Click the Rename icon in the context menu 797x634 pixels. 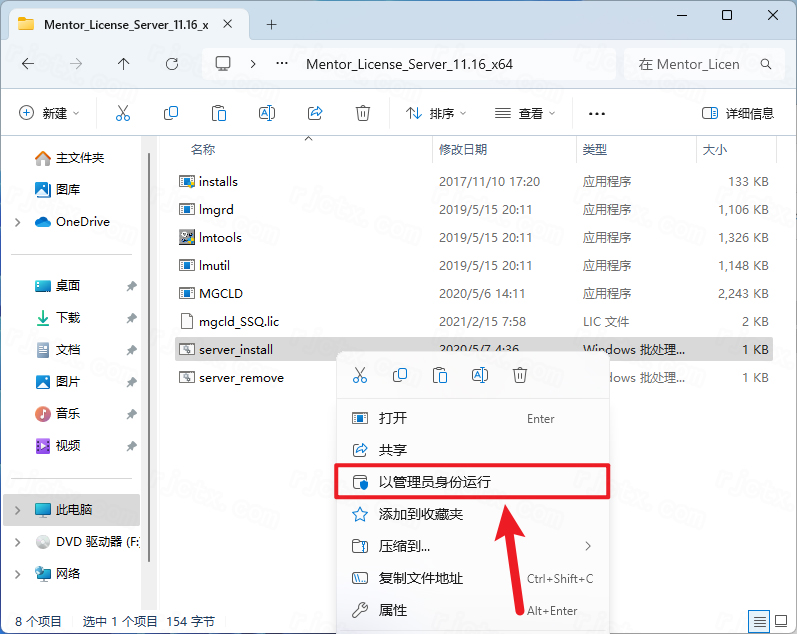[x=480, y=375]
